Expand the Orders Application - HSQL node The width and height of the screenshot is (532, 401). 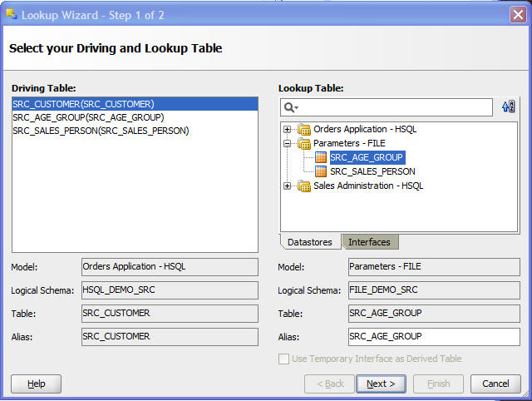point(288,129)
